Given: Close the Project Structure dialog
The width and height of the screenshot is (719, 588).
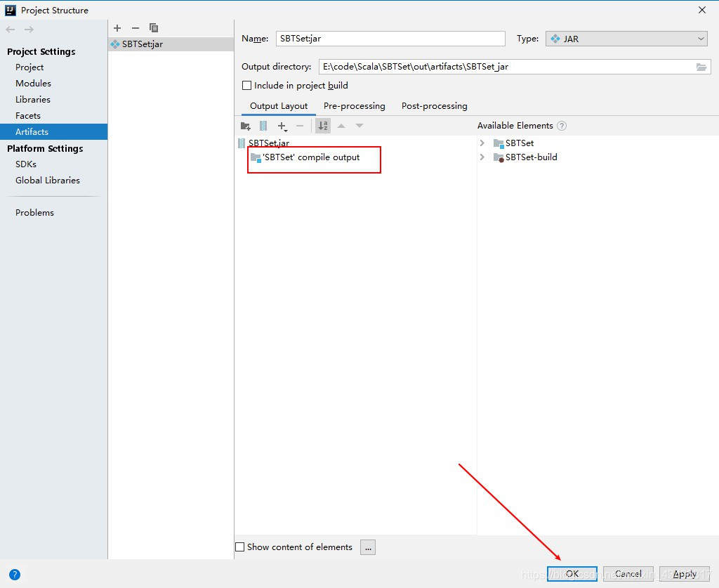Looking at the screenshot, I should (x=702, y=10).
